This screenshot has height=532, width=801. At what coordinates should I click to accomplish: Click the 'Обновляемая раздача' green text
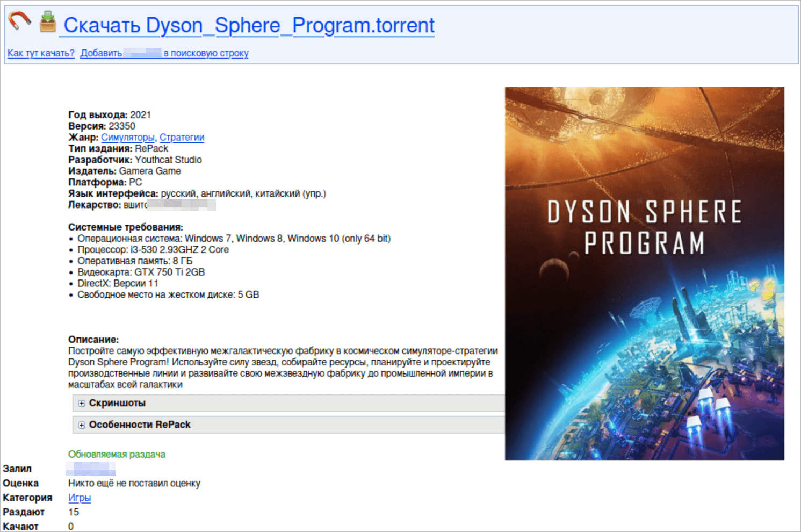click(x=117, y=454)
